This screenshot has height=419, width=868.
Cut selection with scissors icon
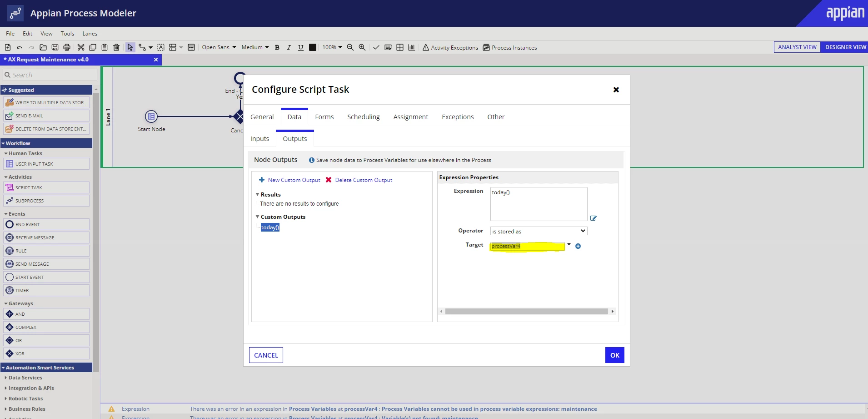[81, 47]
